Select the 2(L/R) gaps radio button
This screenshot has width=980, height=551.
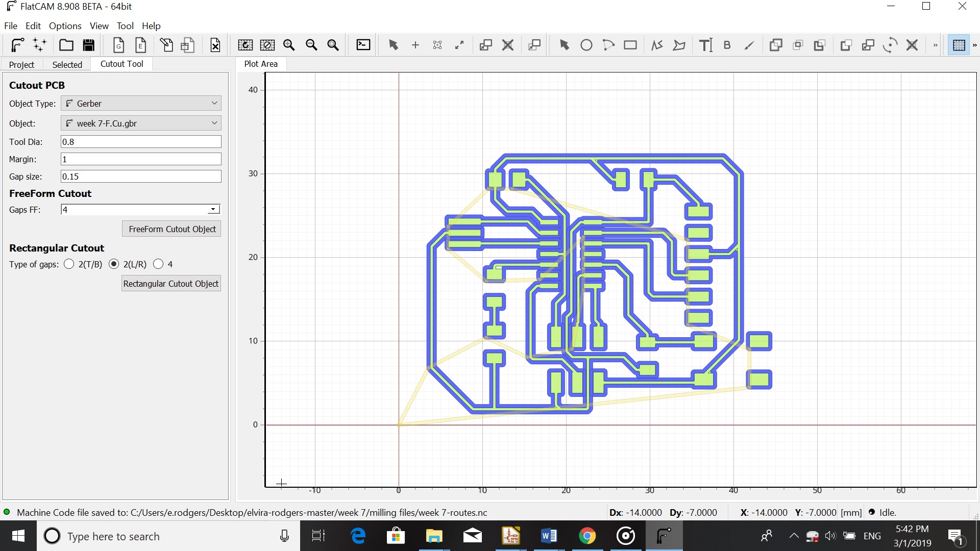(114, 264)
